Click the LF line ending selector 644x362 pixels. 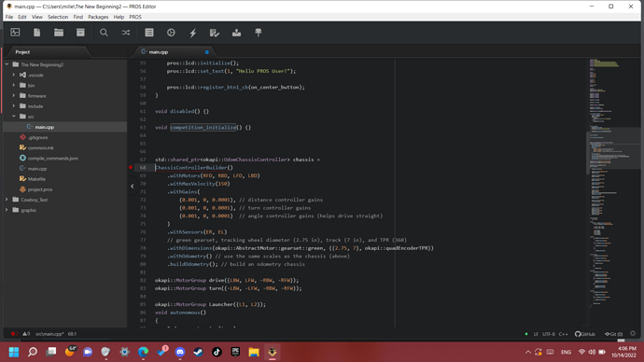tap(536, 334)
